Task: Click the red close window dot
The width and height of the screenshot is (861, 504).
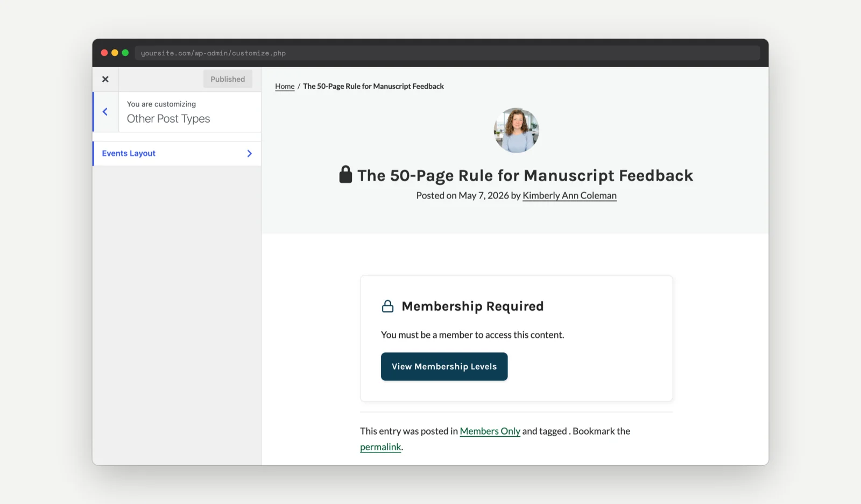Action: [x=104, y=53]
